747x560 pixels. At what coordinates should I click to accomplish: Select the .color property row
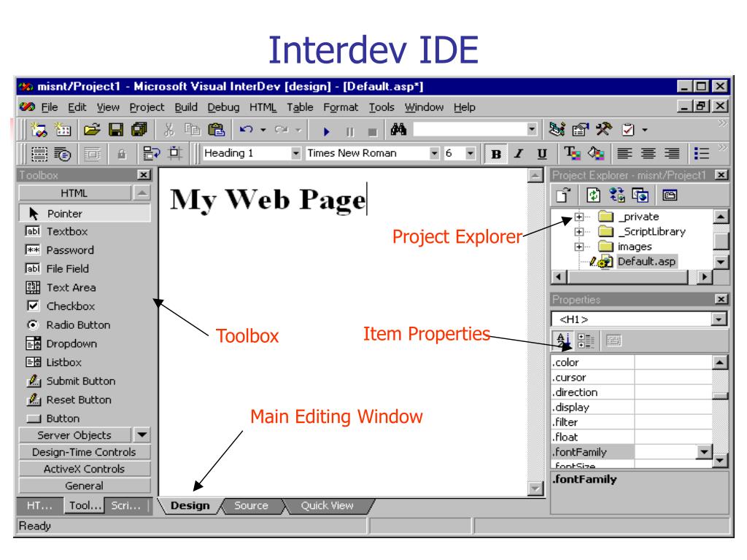coord(632,362)
